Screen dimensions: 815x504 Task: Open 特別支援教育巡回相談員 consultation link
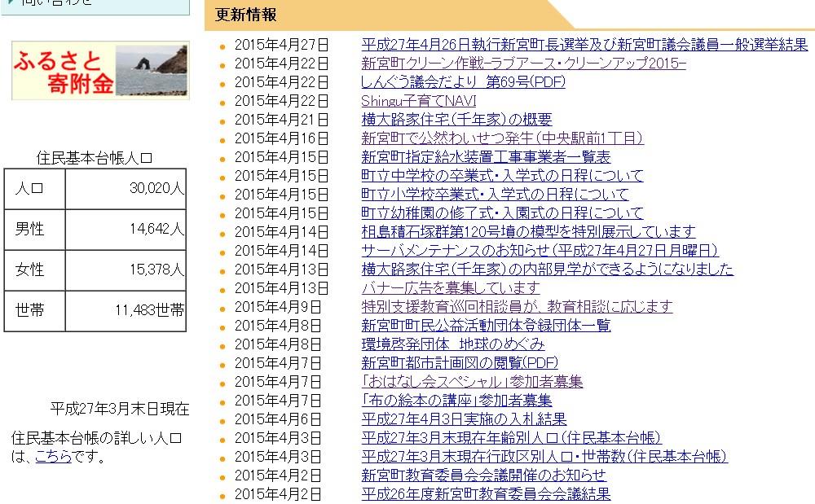[517, 306]
